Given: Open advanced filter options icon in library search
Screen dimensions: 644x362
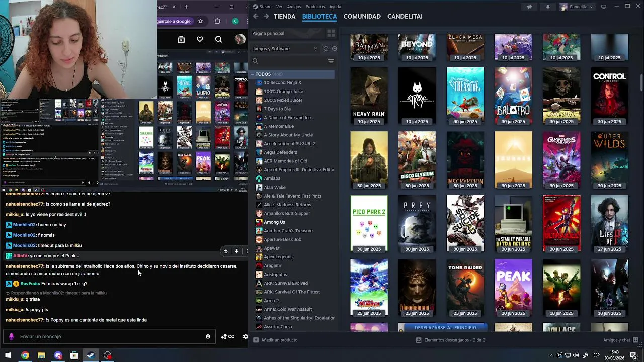Looking at the screenshot, I should coord(331,61).
